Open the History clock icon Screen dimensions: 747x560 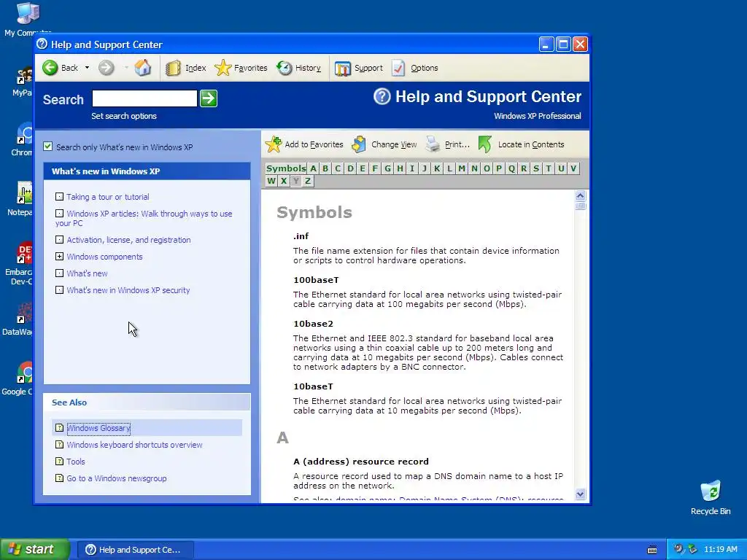[x=285, y=68]
